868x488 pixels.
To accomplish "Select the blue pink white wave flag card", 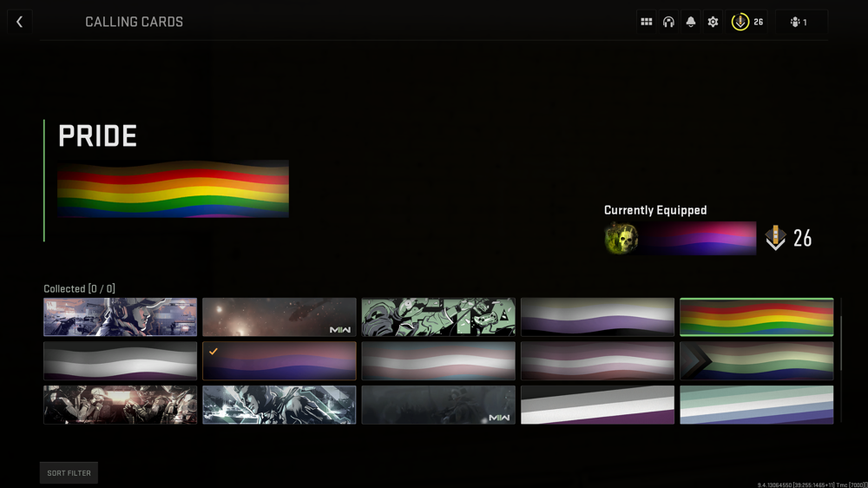I will click(438, 360).
